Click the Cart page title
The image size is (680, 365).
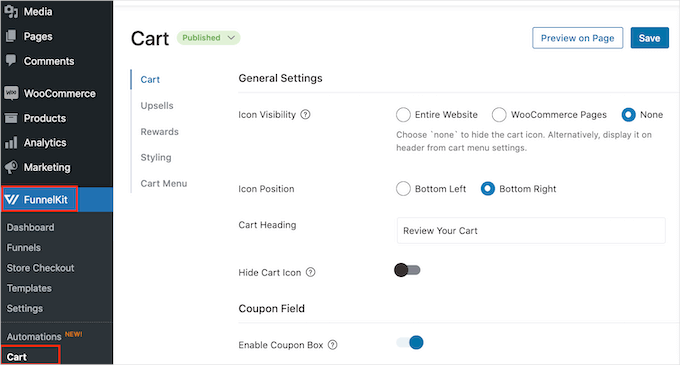click(x=150, y=39)
